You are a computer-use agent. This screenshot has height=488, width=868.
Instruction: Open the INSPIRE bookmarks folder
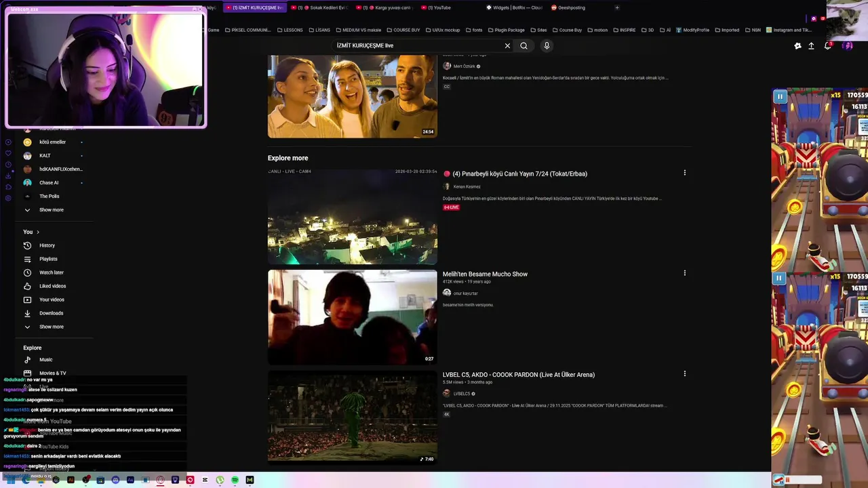pos(624,30)
